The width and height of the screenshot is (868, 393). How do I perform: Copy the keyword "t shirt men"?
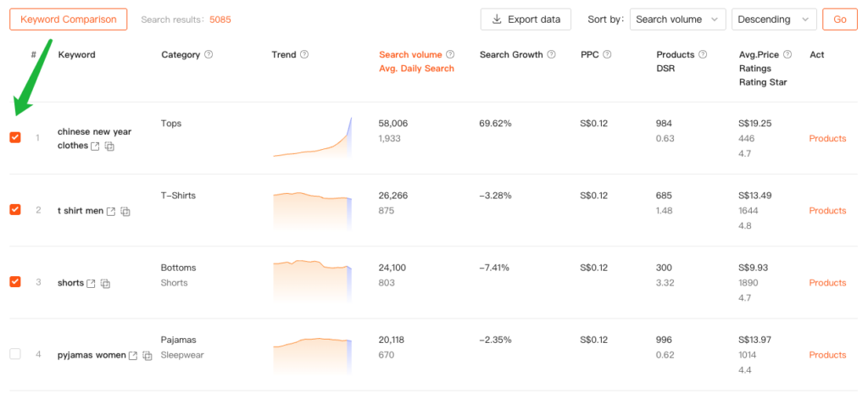point(125,212)
